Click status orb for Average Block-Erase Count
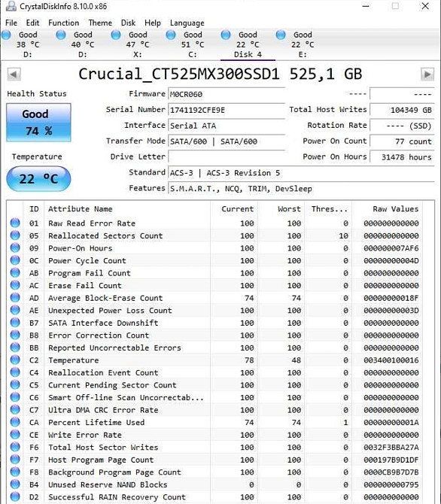This screenshot has height=504, width=441. click(15, 298)
